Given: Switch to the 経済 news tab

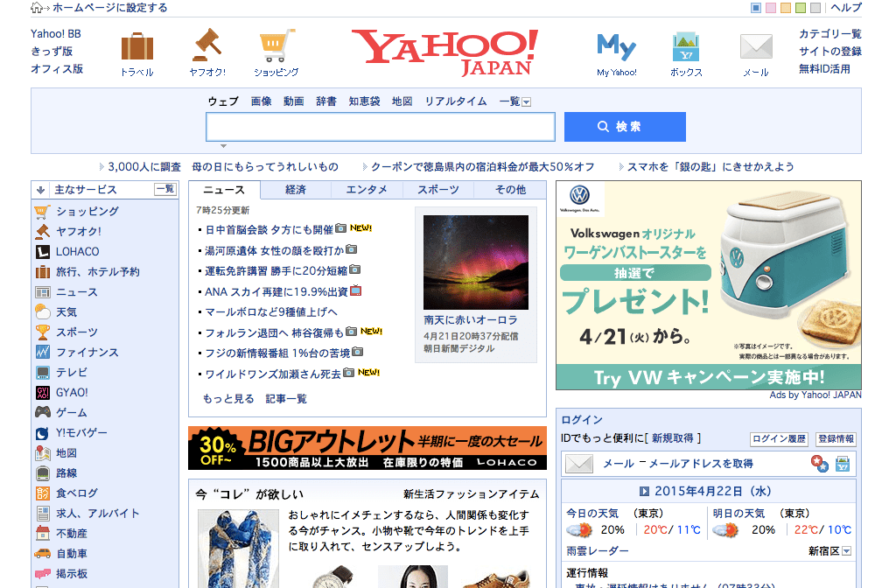Looking at the screenshot, I should point(296,189).
